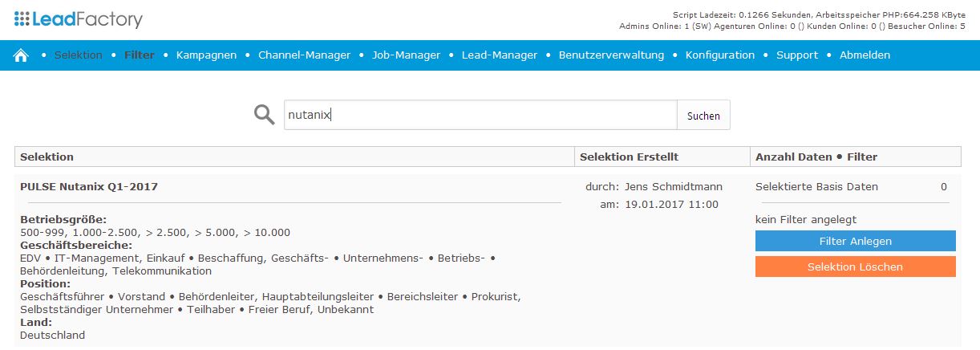Click the LeadFactory logo
980x350 pixels.
click(x=79, y=20)
